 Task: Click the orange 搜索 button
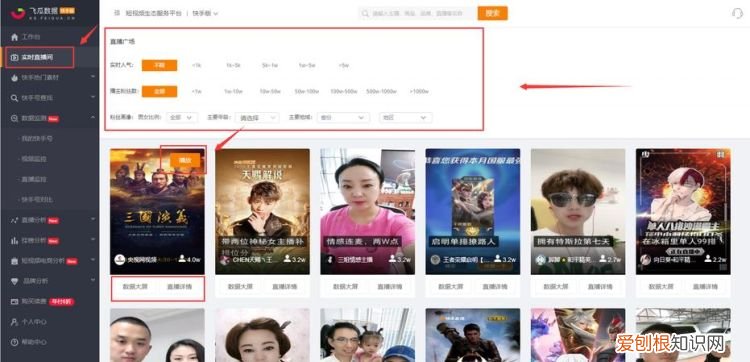coord(492,13)
